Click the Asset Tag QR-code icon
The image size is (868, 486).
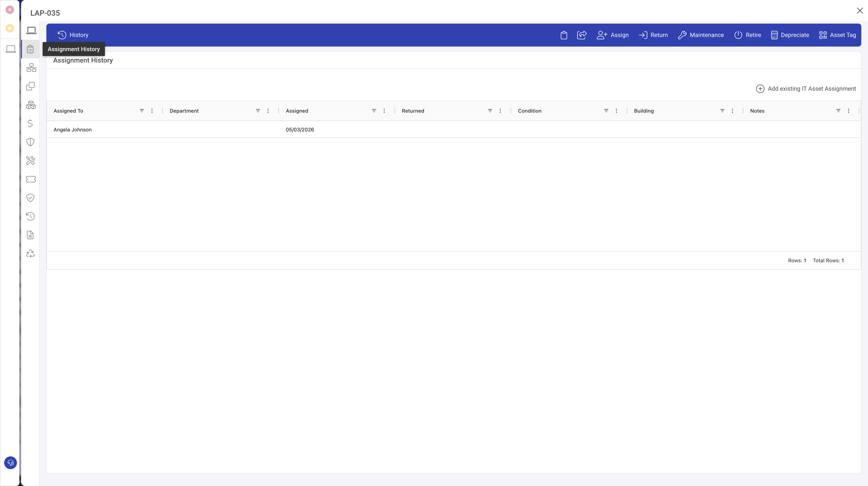pyautogui.click(x=823, y=35)
